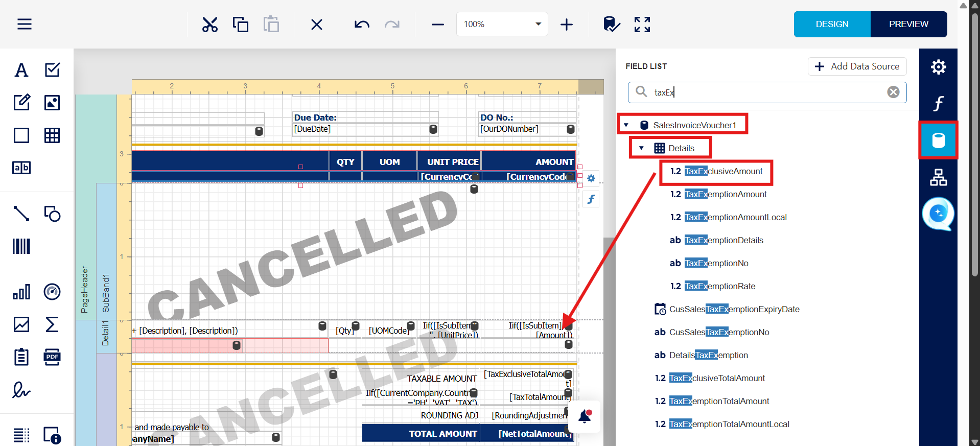Select the Barcode control tool
980x446 pixels.
(x=21, y=246)
